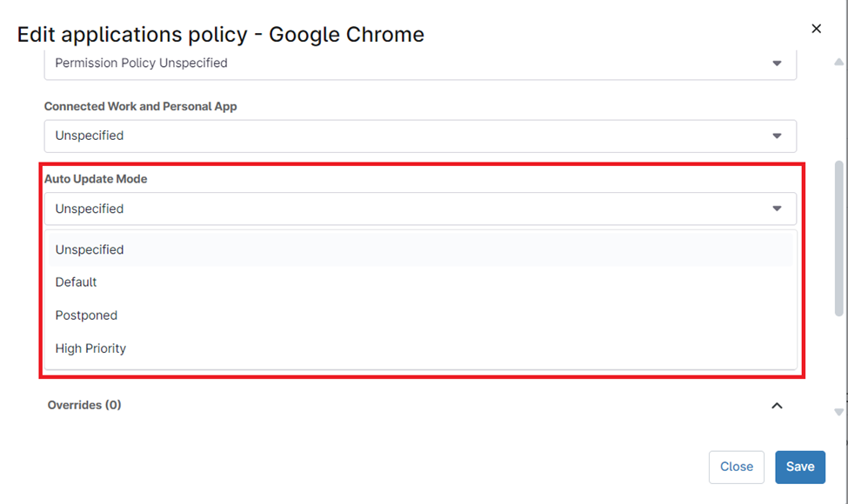The image size is (848, 504).
Task: Click the Close button
Action: coord(736,467)
